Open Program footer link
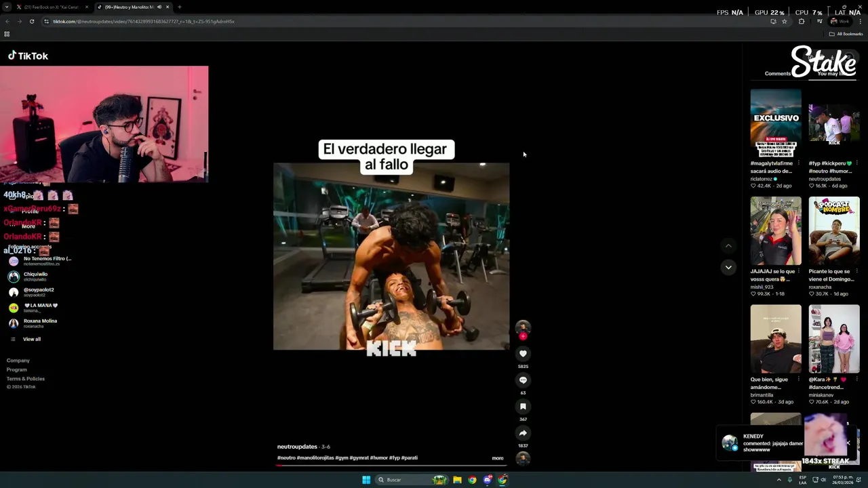This screenshot has height=488, width=868. 17,369
